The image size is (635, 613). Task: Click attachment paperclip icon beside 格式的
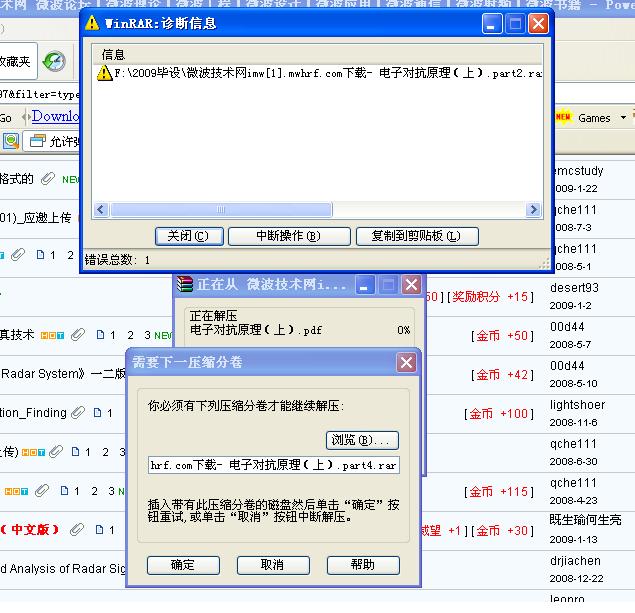click(x=47, y=179)
